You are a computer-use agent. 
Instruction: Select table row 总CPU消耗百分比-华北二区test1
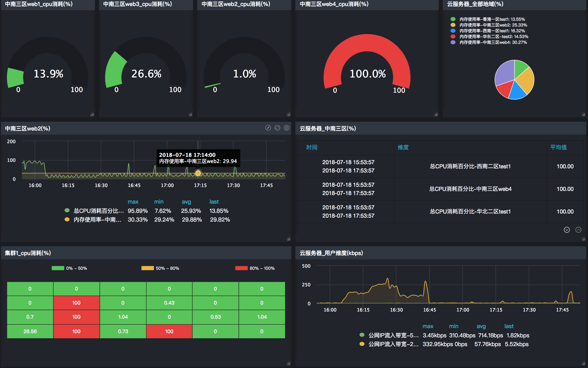(440, 211)
